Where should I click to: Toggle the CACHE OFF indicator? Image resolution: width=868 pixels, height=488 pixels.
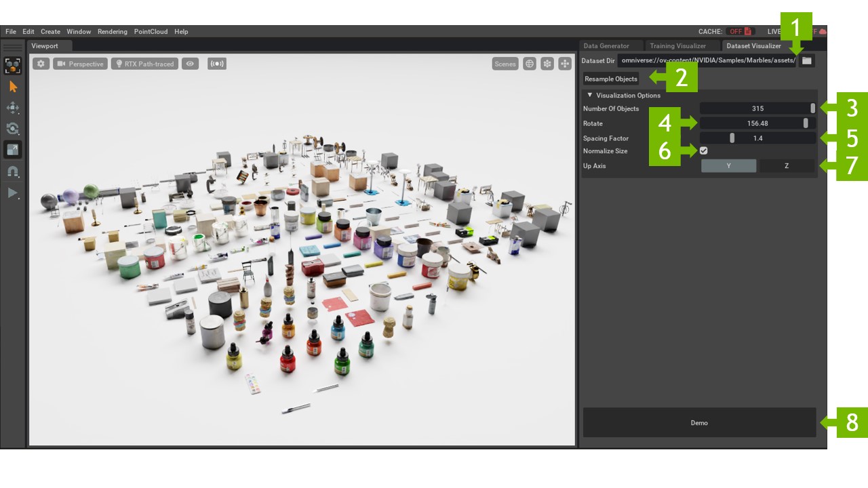[740, 32]
